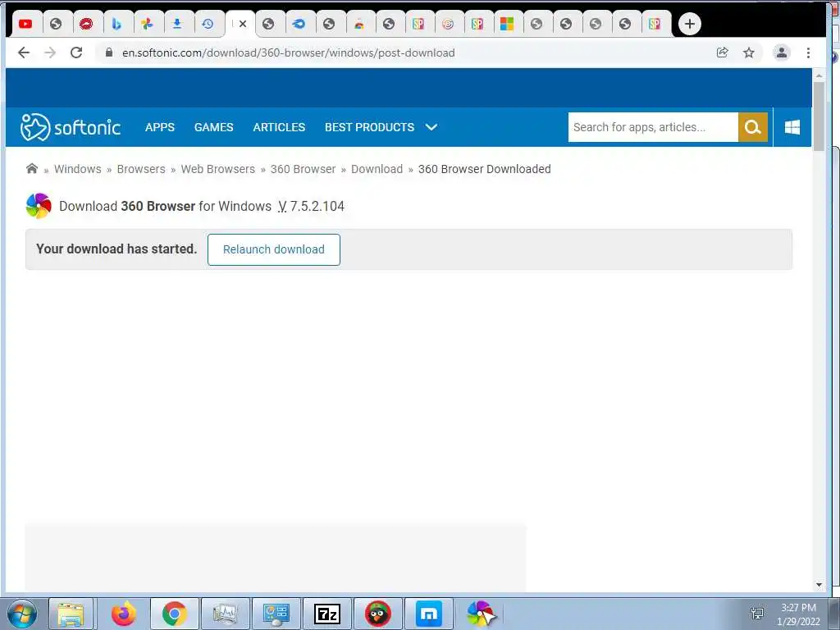Switch to the Bing tab
The image size is (840, 630).
tap(116, 24)
